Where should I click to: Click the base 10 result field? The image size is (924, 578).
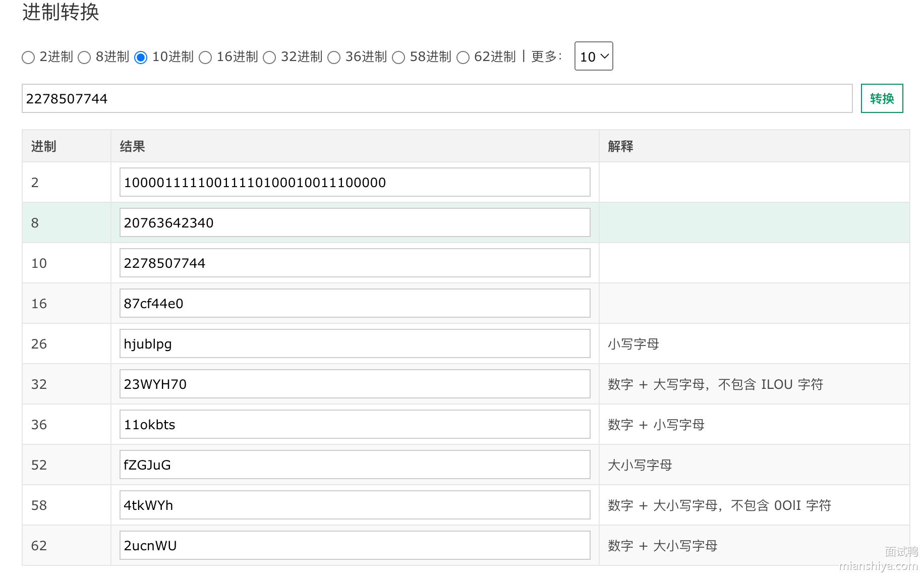click(x=355, y=263)
